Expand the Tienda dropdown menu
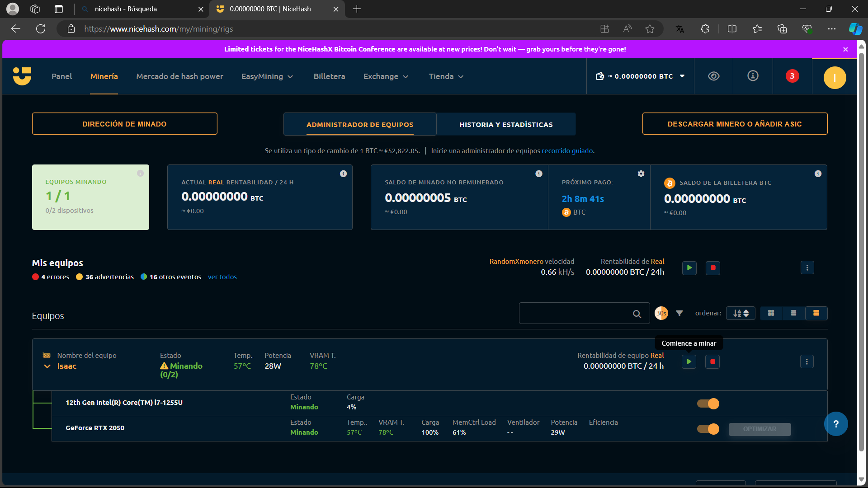This screenshot has width=868, height=488. pos(446,76)
